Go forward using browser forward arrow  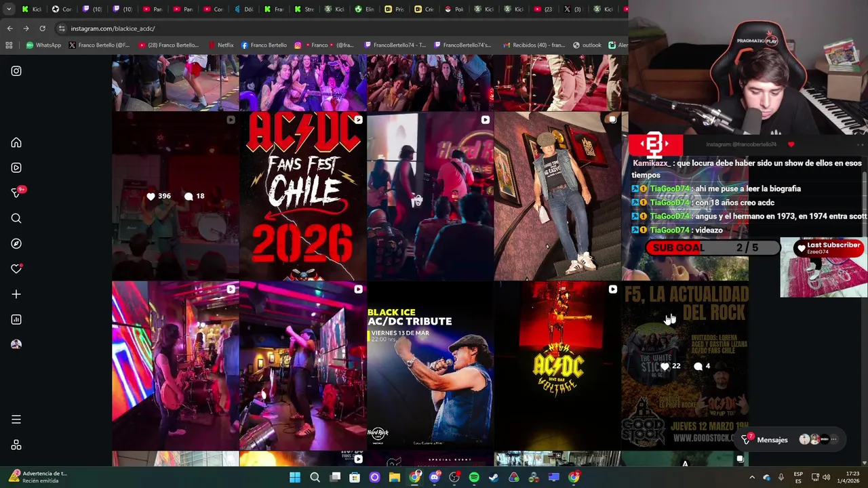point(26,28)
